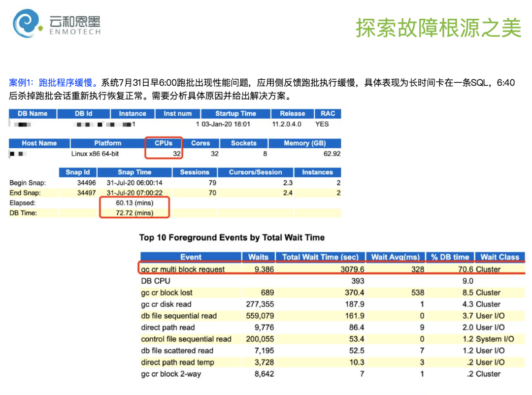Select the slide title 探索故障根源之美
The image size is (532, 395).
click(438, 28)
